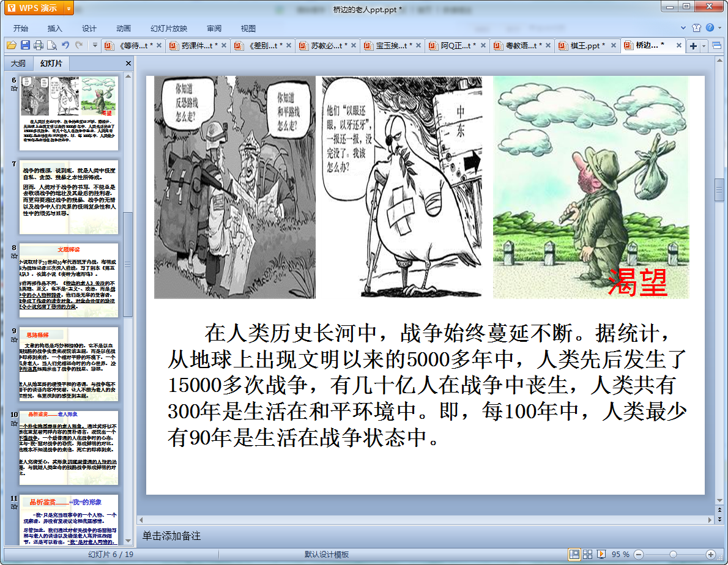Add a new document tab with plus
This screenshot has width=728, height=565.
pyautogui.click(x=693, y=45)
